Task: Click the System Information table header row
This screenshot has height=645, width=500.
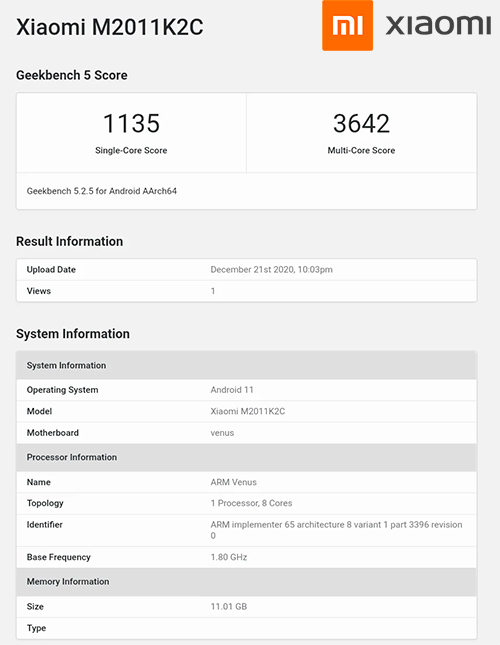Action: tap(247, 365)
